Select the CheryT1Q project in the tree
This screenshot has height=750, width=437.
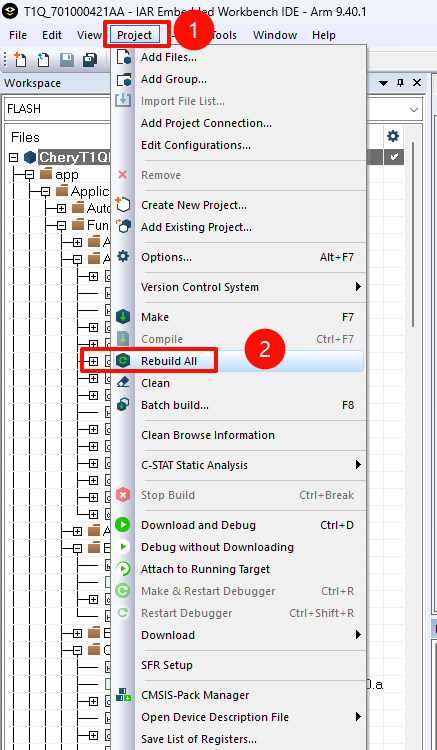pos(74,157)
